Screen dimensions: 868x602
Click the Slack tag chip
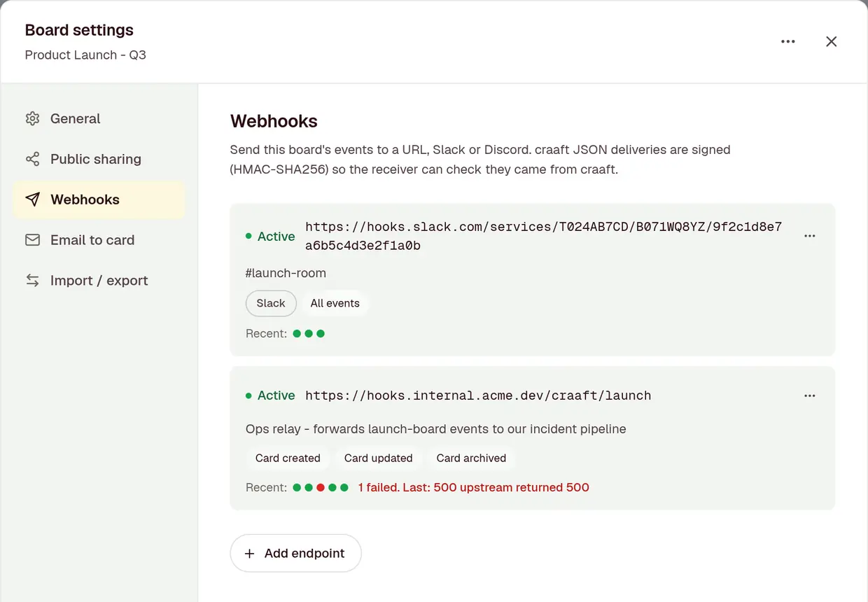(x=271, y=303)
